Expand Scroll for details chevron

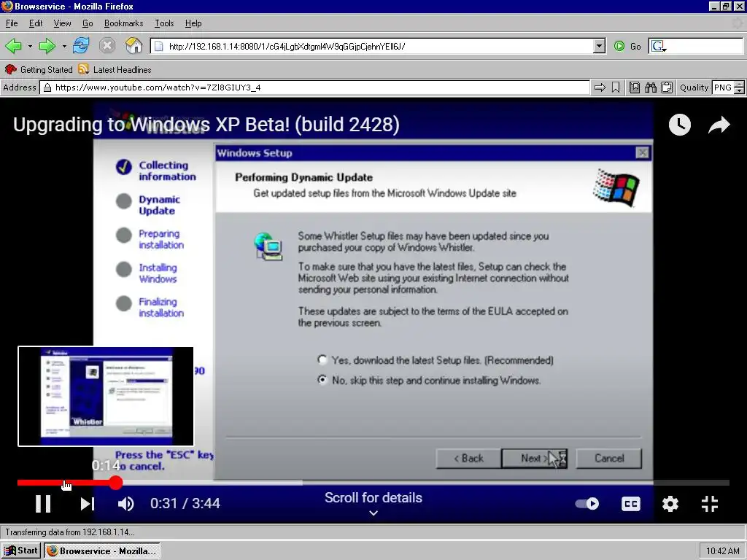(x=373, y=513)
